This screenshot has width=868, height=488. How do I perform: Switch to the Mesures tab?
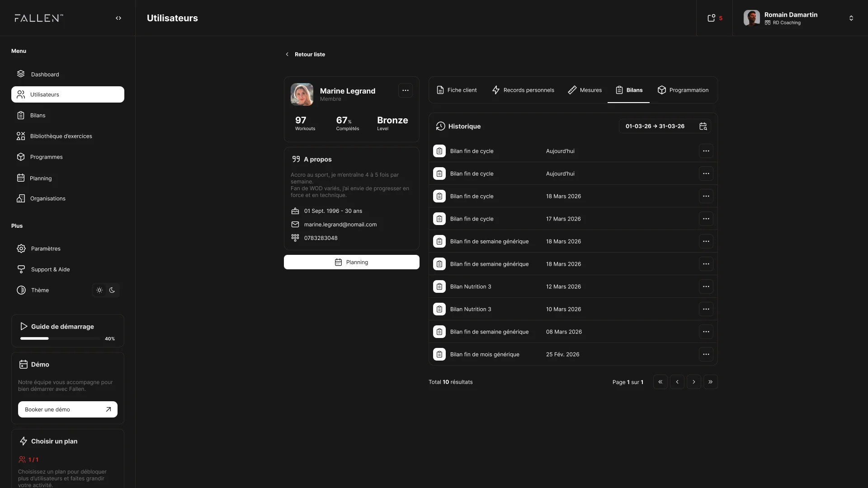[x=585, y=90]
